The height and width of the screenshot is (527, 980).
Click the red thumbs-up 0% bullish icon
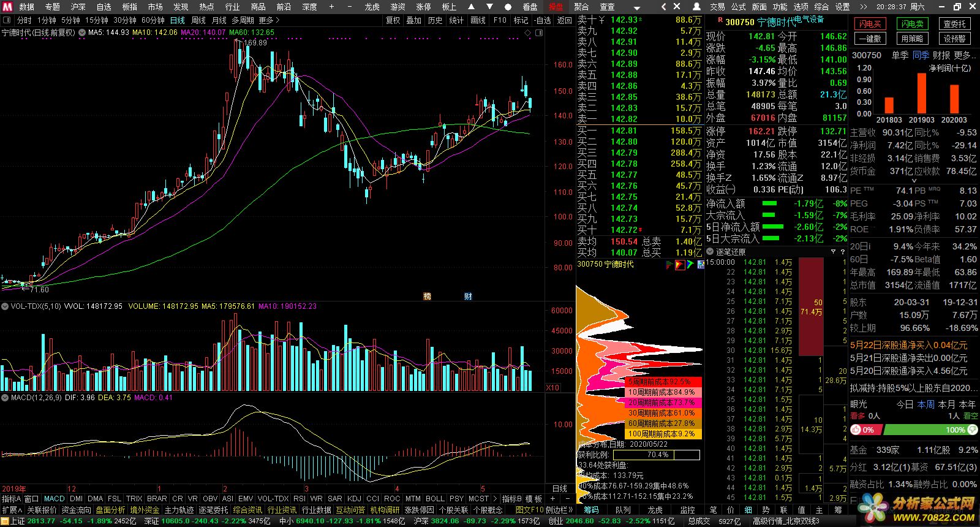coord(856,430)
